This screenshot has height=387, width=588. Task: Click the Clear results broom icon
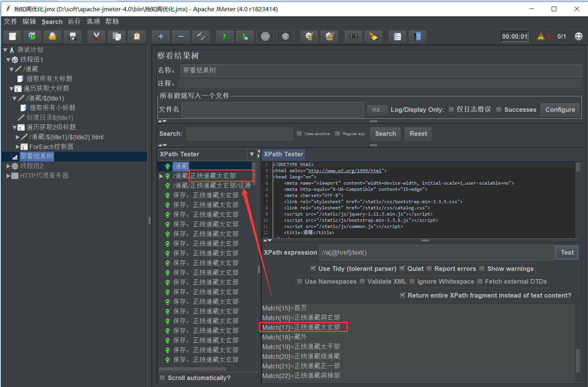click(x=309, y=36)
